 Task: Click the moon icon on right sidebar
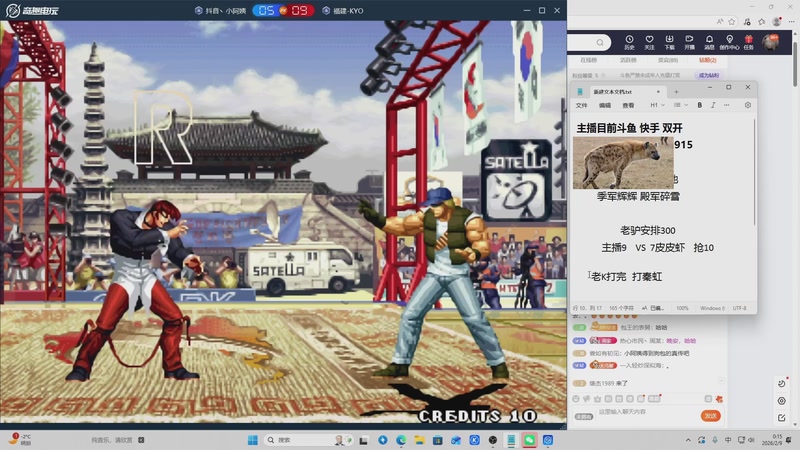click(782, 383)
